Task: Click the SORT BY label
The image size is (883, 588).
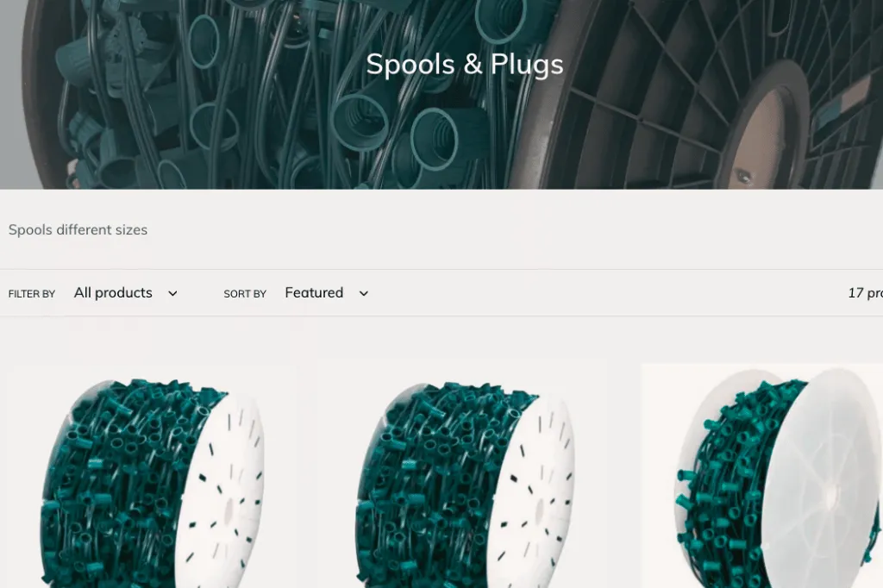Action: click(245, 294)
